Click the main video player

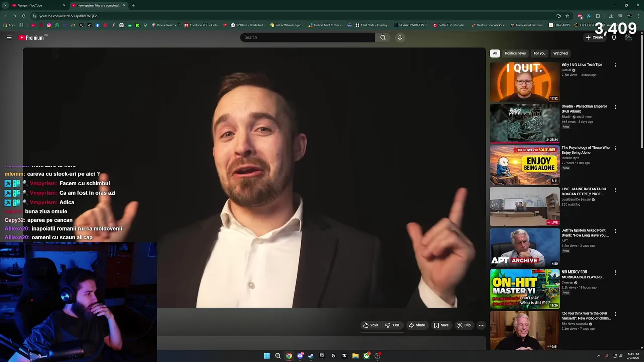click(x=254, y=177)
